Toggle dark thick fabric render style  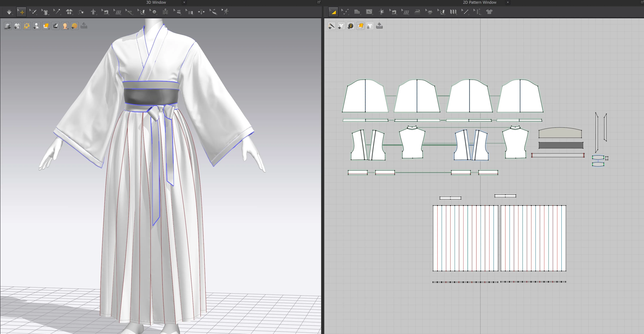pyautogui.click(x=55, y=26)
